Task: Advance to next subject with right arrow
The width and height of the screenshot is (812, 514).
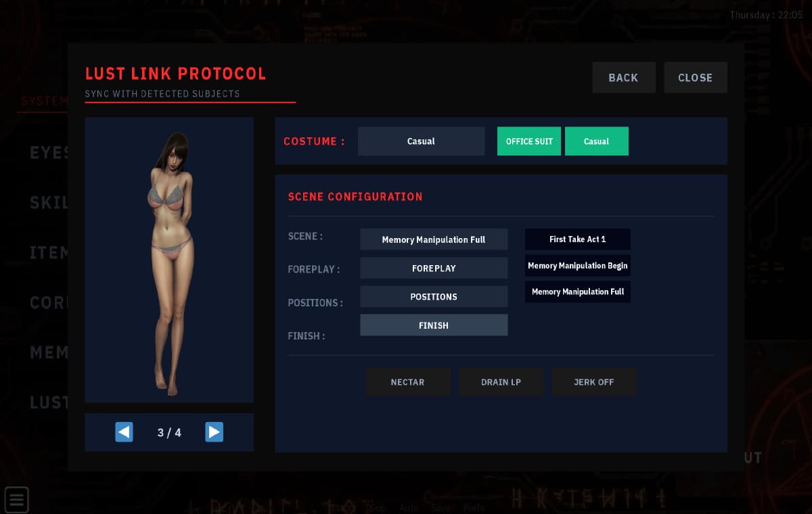Action: (x=214, y=432)
